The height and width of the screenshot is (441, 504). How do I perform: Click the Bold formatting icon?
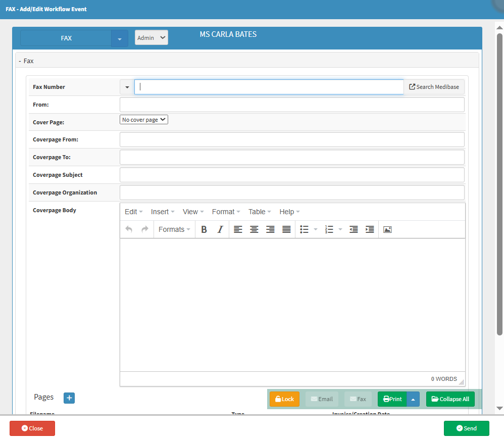(204, 229)
